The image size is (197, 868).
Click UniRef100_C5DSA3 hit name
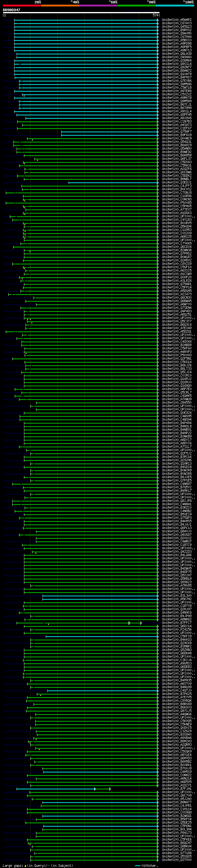click(177, 162)
